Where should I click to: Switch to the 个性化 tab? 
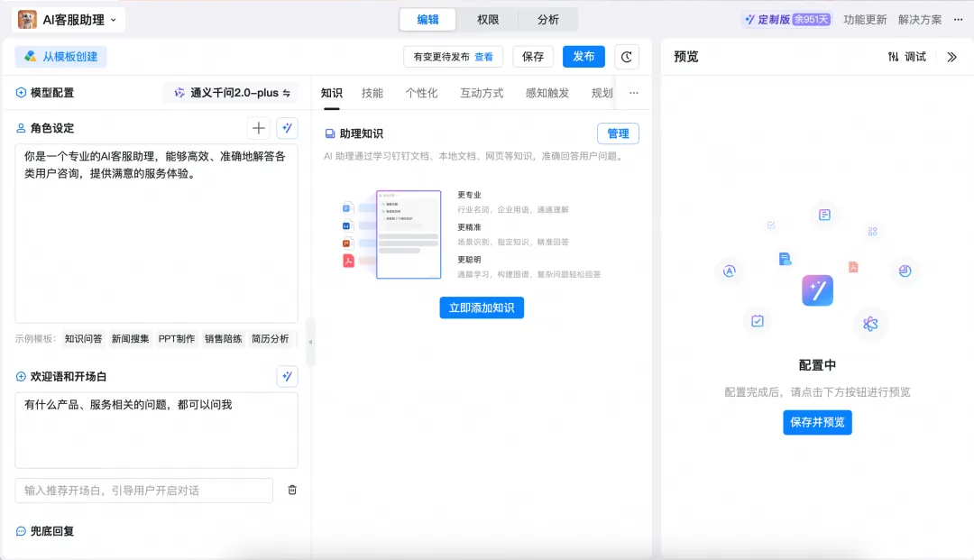tap(421, 93)
